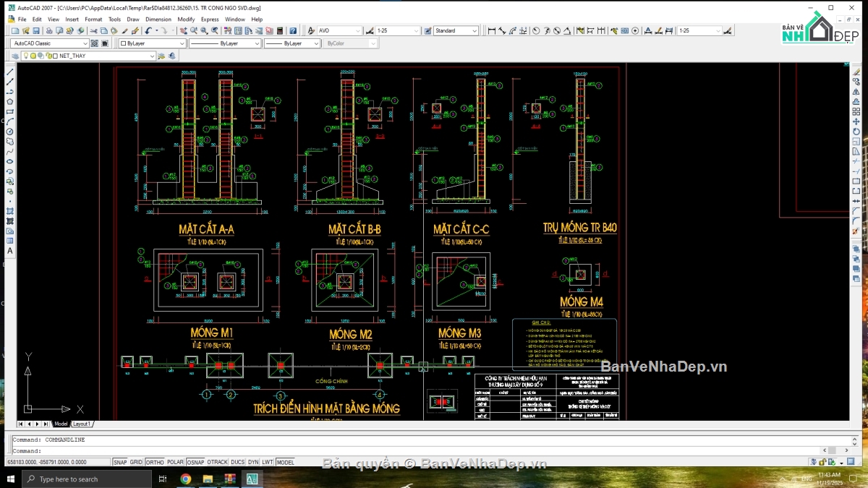The image size is (868, 488).
Task: Open the QuickCalc calculator icon
Action: 280,31
